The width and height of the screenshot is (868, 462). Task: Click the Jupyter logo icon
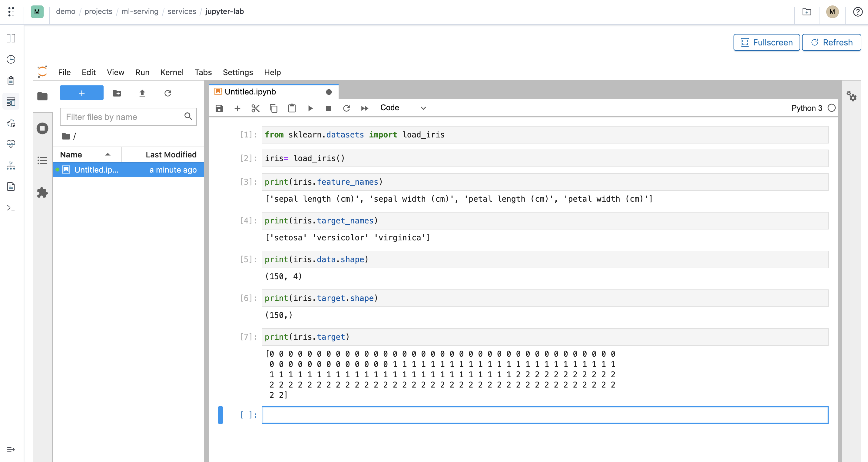pyautogui.click(x=42, y=72)
